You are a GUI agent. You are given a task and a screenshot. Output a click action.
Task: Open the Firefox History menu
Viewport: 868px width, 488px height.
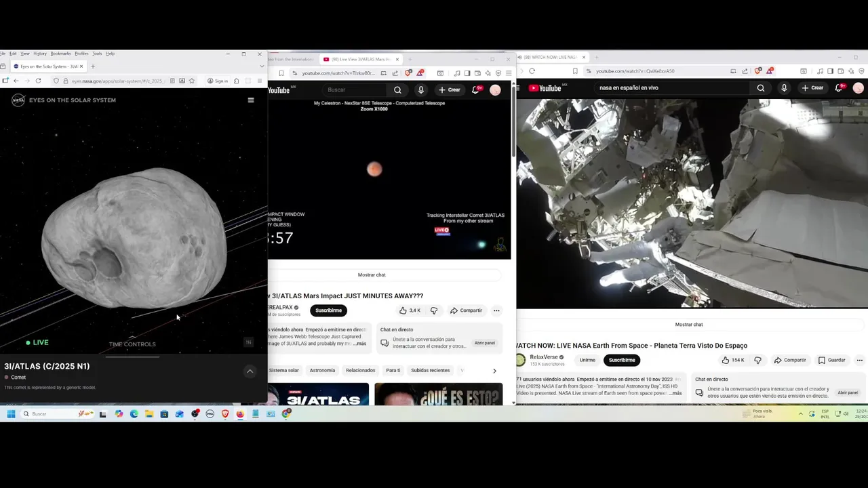tap(40, 54)
